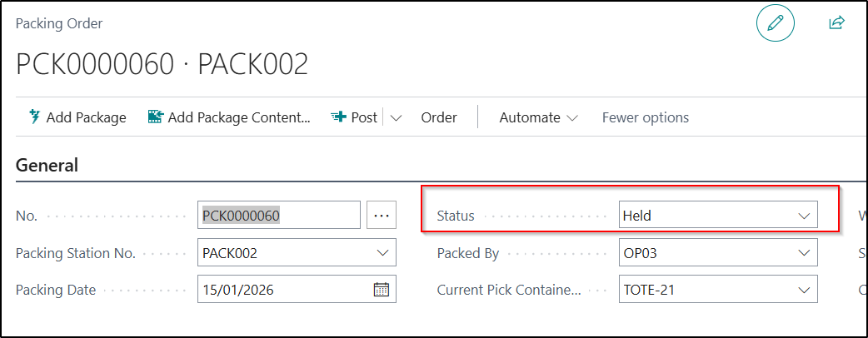Viewport: 868px width, 338px height.
Task: Open the Current Pick Container dropdown
Action: click(x=804, y=291)
